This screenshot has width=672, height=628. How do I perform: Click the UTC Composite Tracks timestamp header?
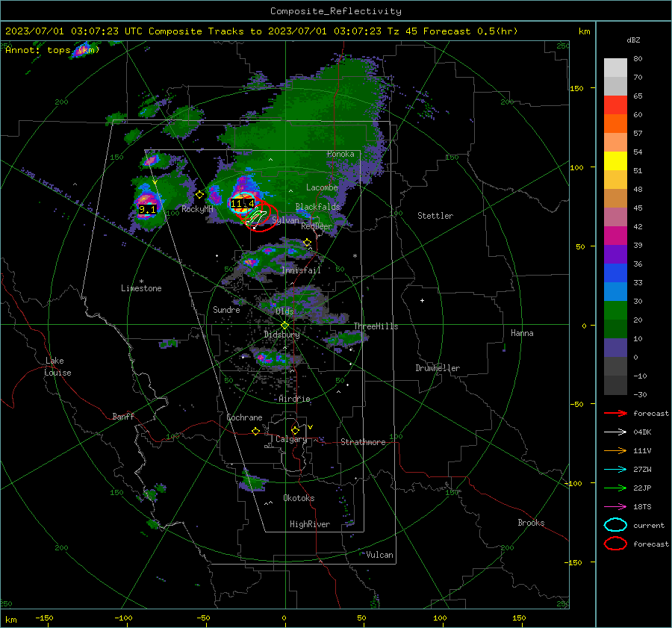261,31
